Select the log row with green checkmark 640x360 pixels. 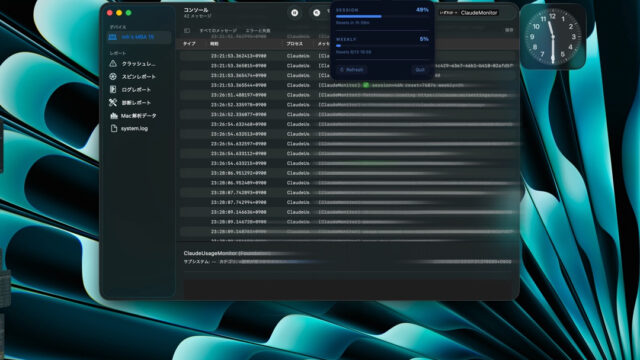(x=347, y=85)
